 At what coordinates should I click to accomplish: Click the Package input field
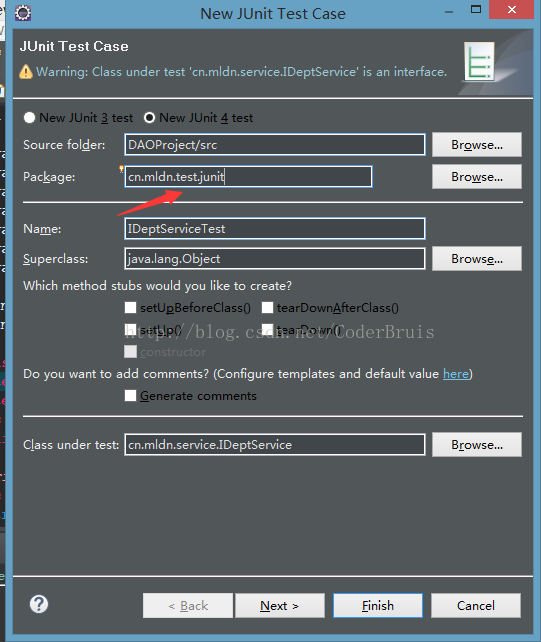pyautogui.click(x=248, y=176)
